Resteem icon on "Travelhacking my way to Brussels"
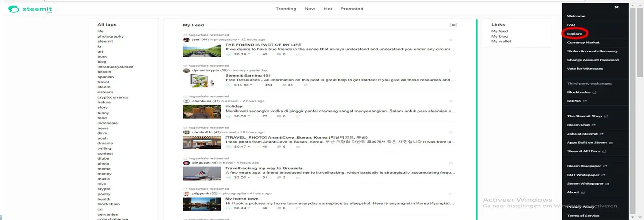This screenshot has width=644, height=220. pyautogui.click(x=298, y=177)
